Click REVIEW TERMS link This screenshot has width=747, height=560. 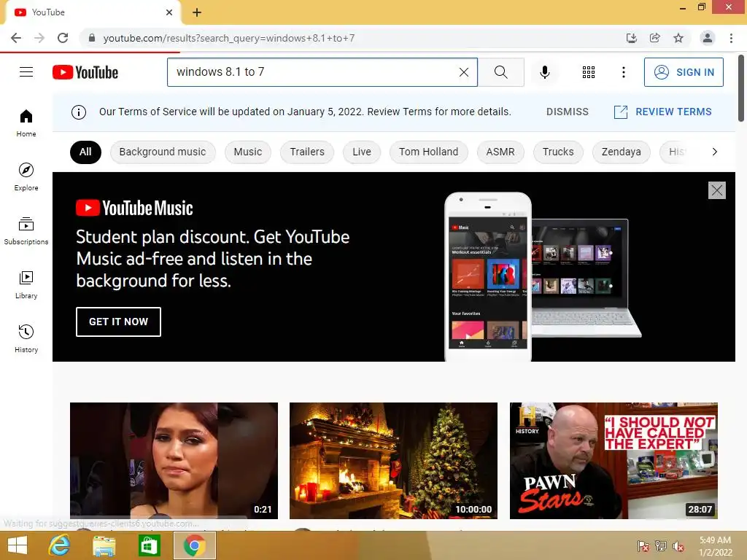pos(662,112)
